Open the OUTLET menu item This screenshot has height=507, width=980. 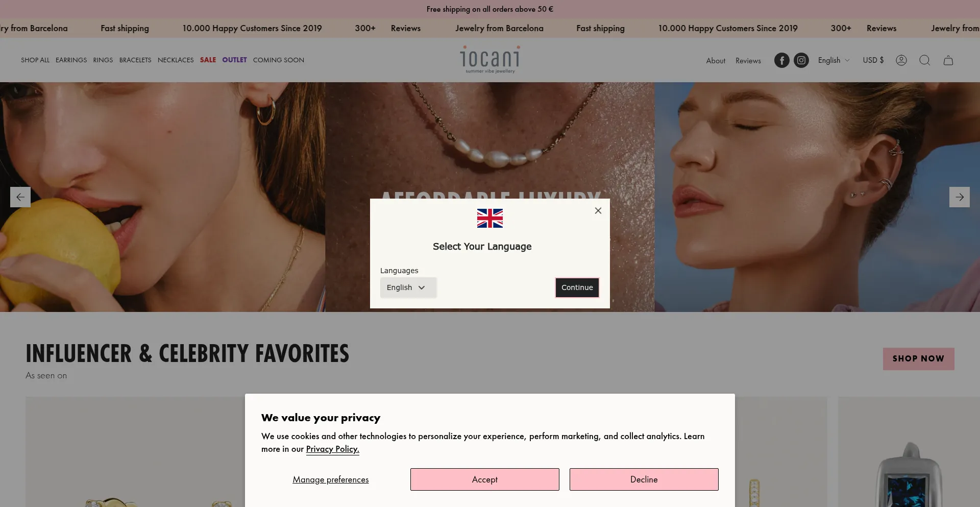pyautogui.click(x=234, y=60)
